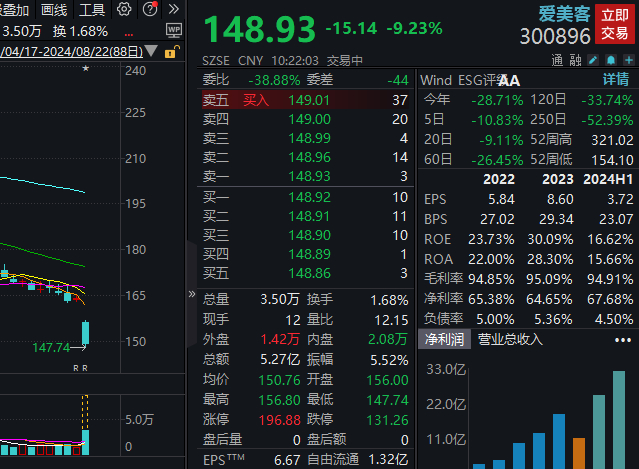
Task: Click the 卖四 price 149.00
Action: [x=309, y=119]
